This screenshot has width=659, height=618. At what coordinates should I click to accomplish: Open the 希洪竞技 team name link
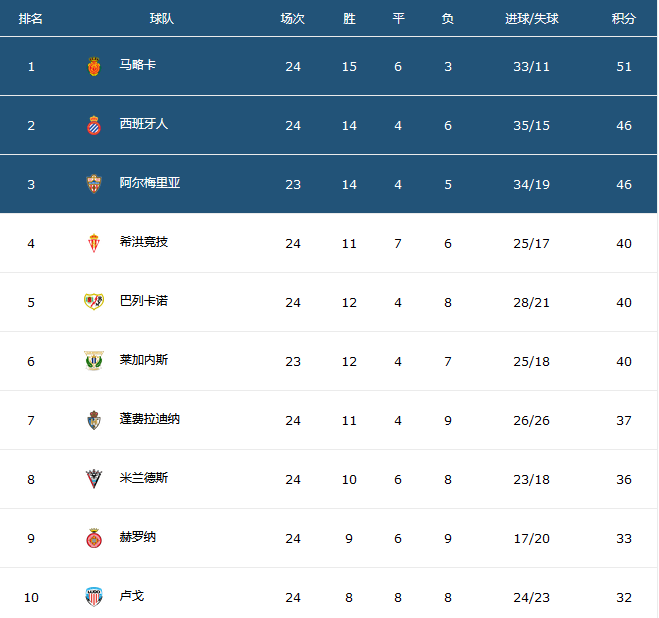click(143, 242)
